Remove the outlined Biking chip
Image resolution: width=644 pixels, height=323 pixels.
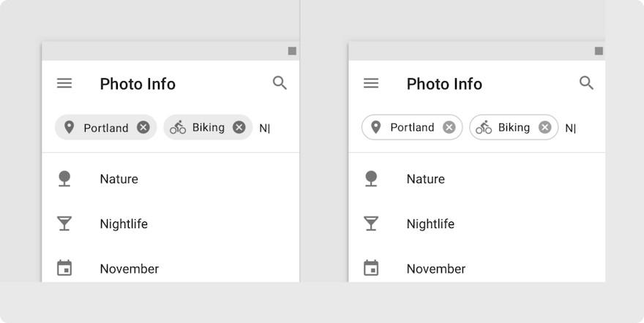pyautogui.click(x=545, y=127)
